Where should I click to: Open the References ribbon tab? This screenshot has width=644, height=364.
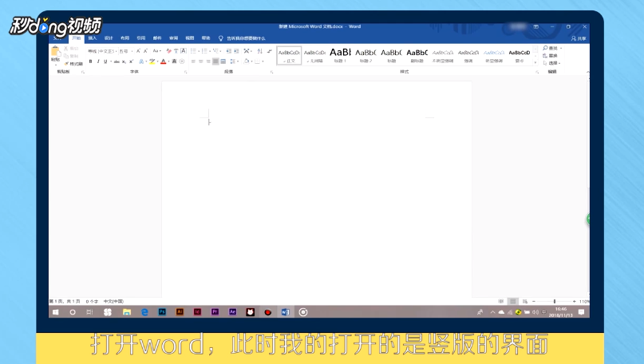(141, 38)
